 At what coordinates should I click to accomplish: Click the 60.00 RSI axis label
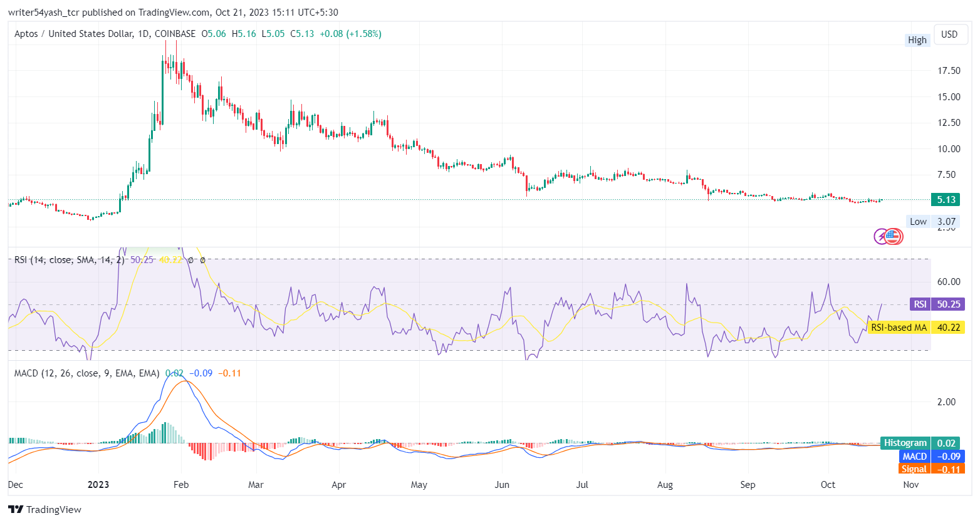tap(949, 282)
